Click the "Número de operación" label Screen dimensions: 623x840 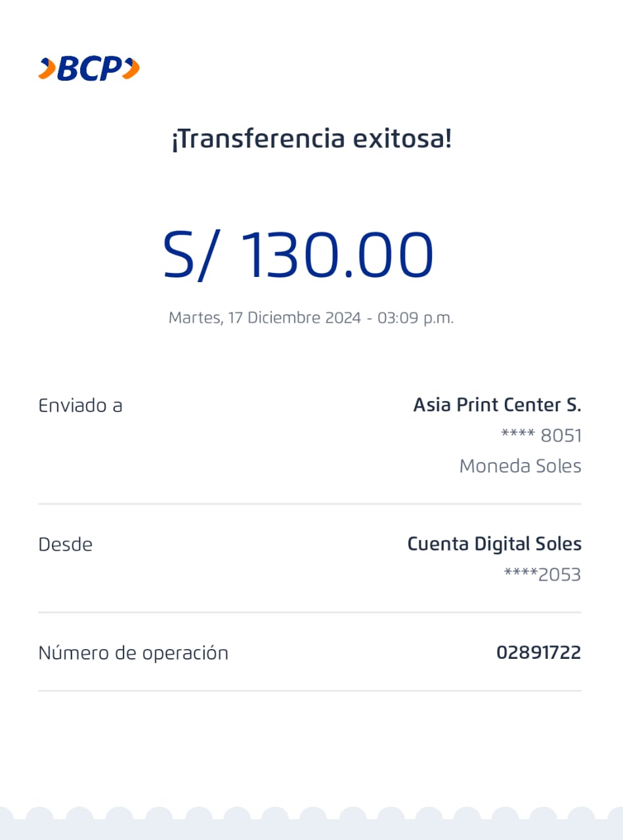pos(133,653)
